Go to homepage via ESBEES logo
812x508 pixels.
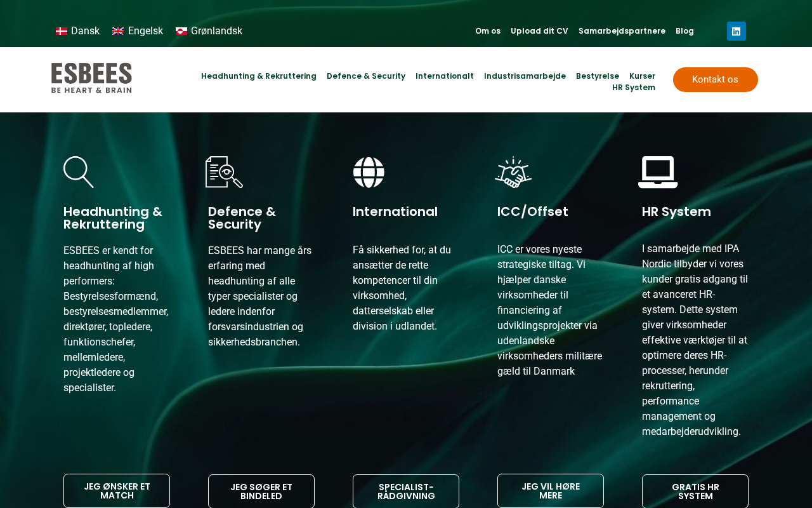pyautogui.click(x=91, y=78)
